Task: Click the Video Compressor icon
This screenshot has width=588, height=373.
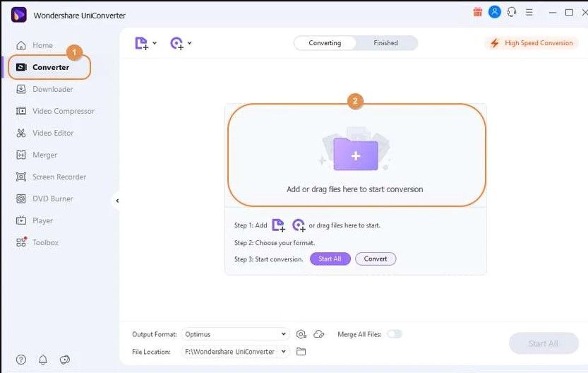Action: pos(21,111)
